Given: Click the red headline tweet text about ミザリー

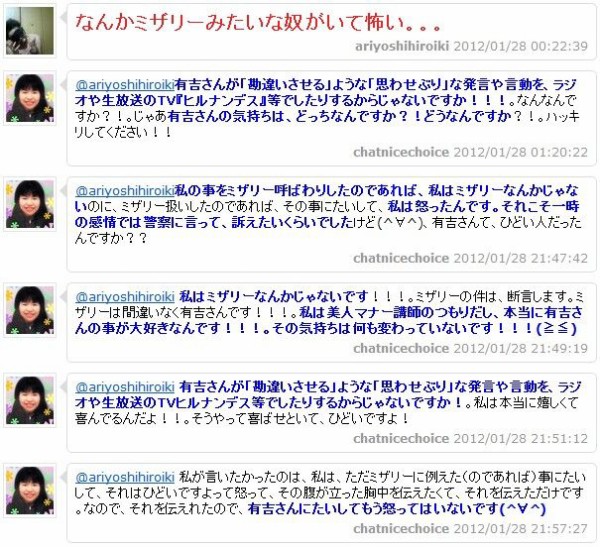Looking at the screenshot, I should pos(258,23).
